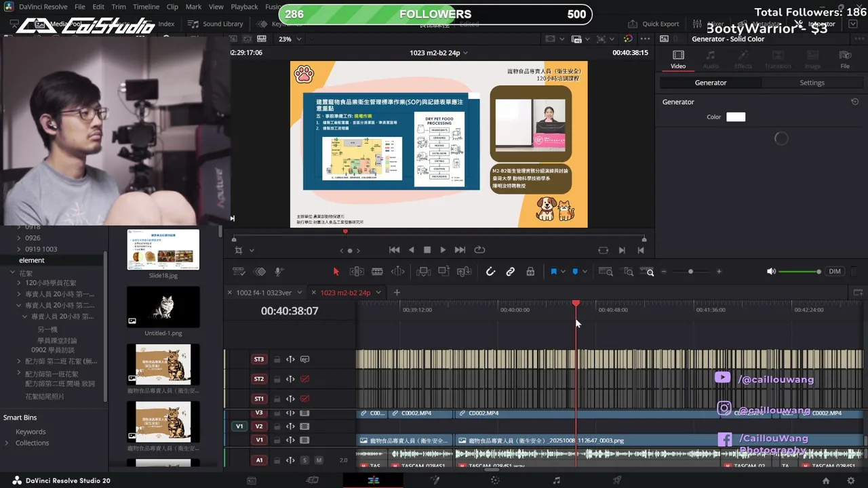Click the white generator Color swatch
Viewport: 868px width, 488px height.
[x=736, y=117]
